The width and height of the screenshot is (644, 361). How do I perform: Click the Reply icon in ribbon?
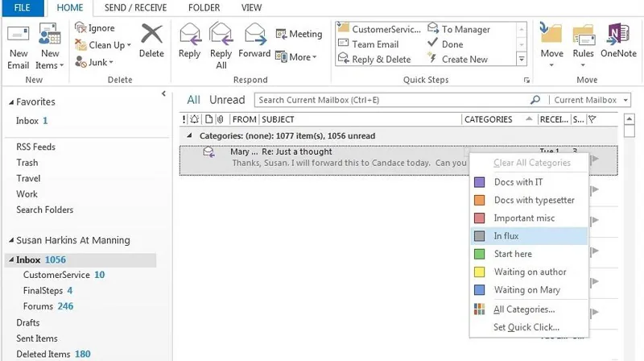[190, 36]
